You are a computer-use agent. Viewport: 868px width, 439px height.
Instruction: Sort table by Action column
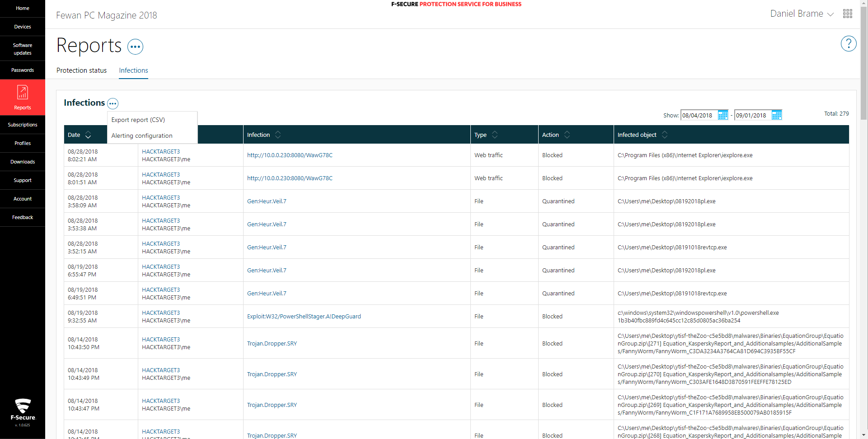click(x=567, y=135)
